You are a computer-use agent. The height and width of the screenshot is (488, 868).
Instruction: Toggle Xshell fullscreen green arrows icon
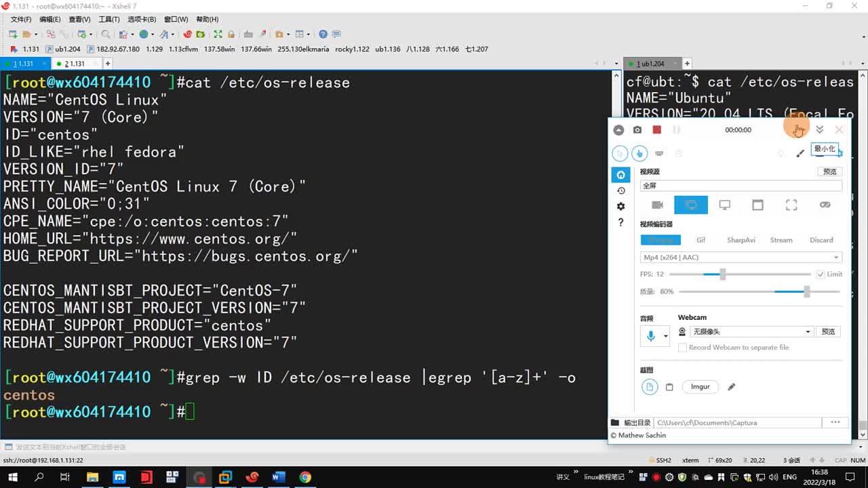coord(218,34)
